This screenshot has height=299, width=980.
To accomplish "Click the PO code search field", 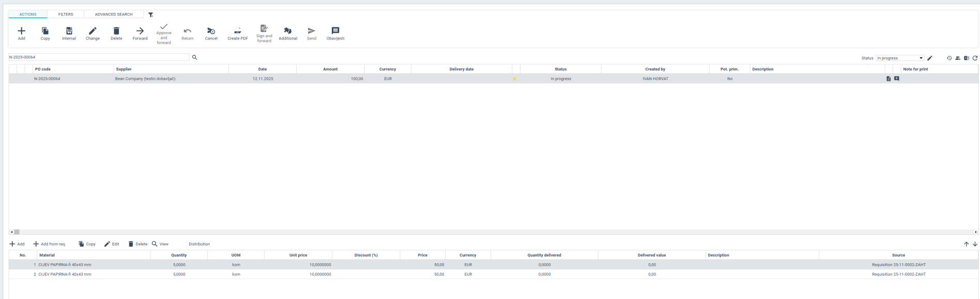I will [98, 57].
